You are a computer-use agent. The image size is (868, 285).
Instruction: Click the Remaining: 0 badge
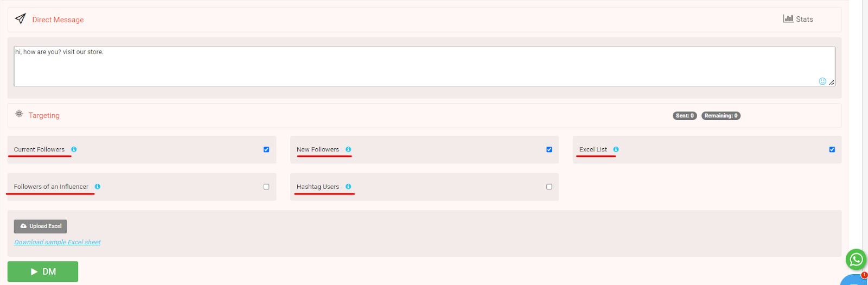coord(721,116)
